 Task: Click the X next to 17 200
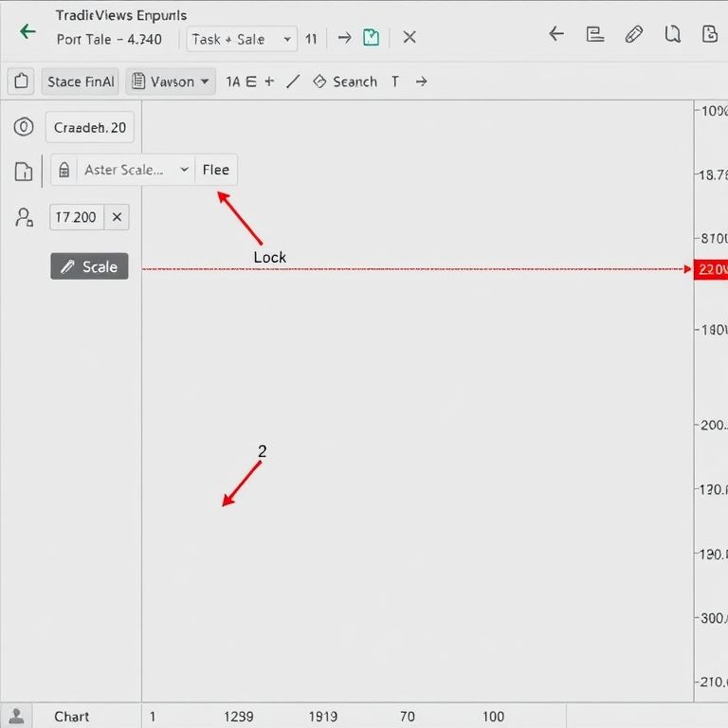(x=117, y=217)
